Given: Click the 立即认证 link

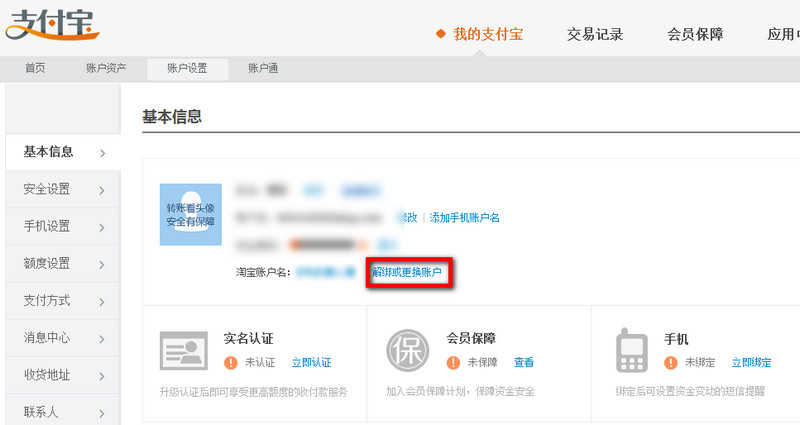Looking at the screenshot, I should click(311, 362).
